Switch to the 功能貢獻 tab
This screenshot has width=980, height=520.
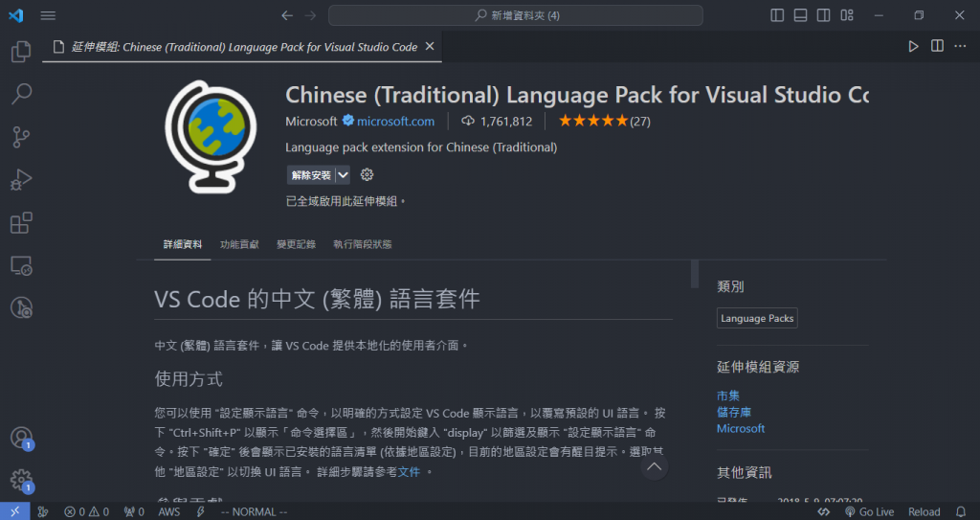click(x=239, y=244)
